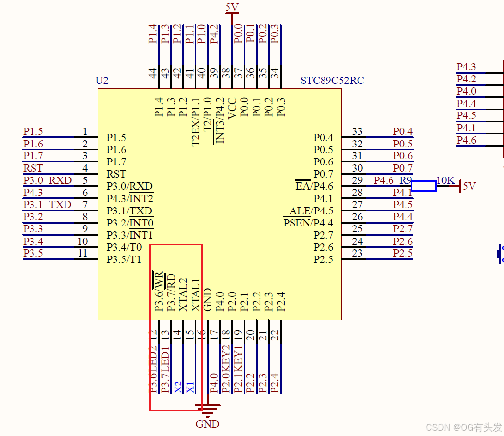
Task: Click the XTAL2 pin name inside the chip
Action: pyautogui.click(x=183, y=295)
